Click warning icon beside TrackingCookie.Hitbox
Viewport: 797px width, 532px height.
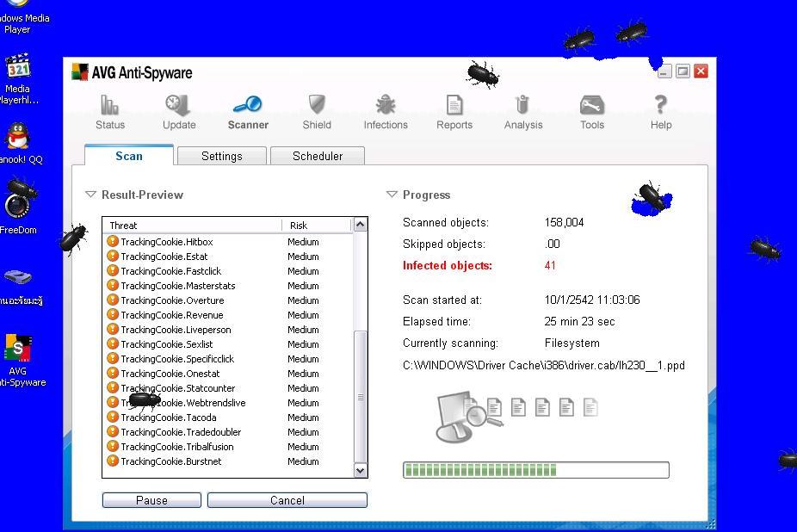tap(113, 242)
